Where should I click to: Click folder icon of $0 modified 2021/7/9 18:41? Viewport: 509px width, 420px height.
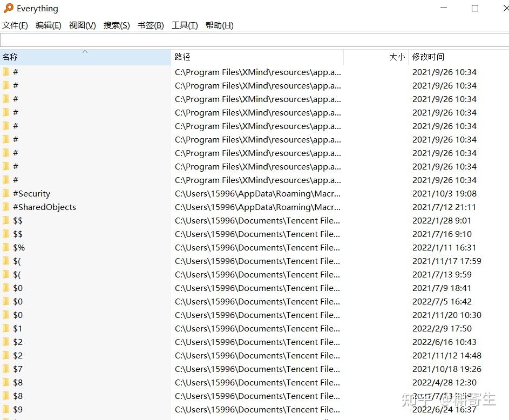[x=6, y=288]
